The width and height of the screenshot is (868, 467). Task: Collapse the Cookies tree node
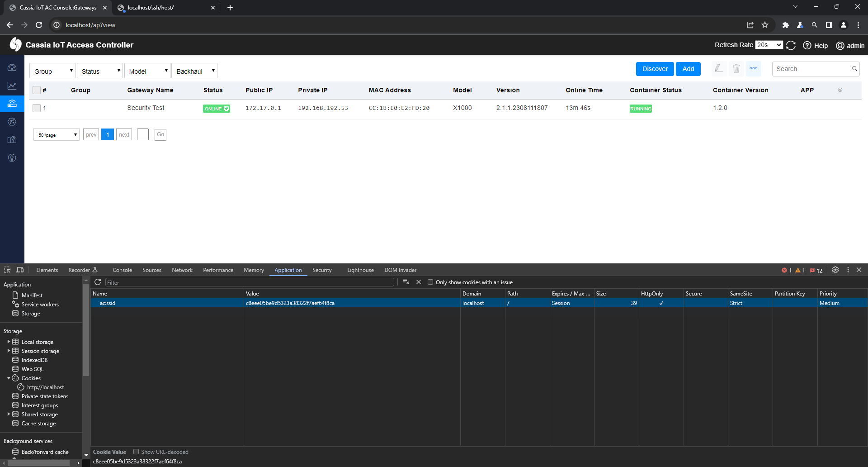tap(9, 378)
